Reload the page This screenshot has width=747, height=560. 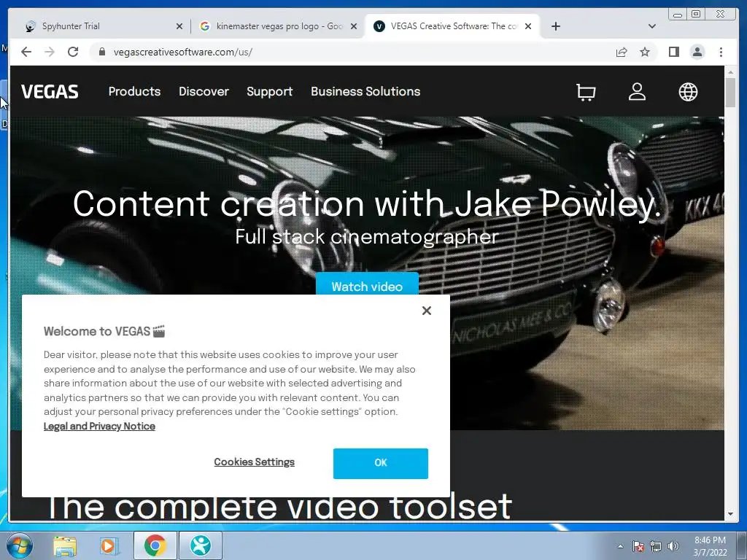[73, 52]
